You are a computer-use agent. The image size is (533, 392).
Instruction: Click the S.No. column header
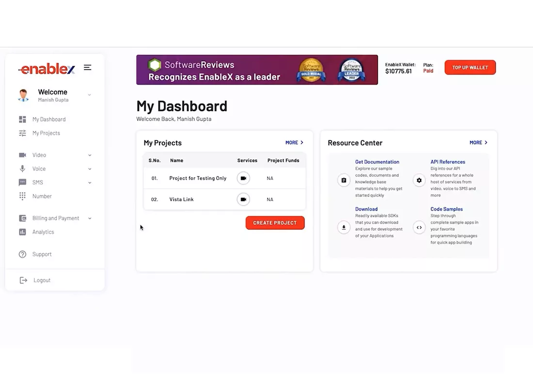click(x=155, y=161)
